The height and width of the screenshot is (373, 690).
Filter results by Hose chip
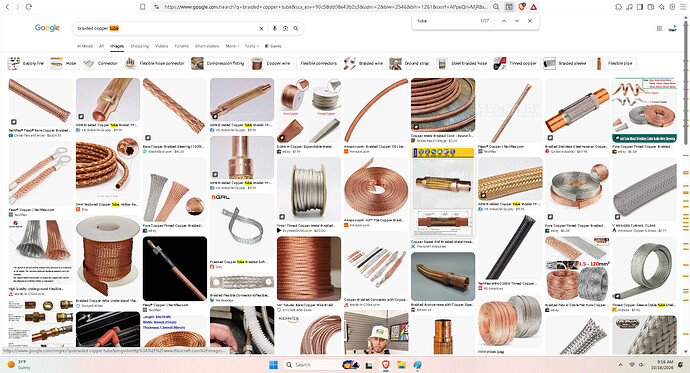pos(64,63)
